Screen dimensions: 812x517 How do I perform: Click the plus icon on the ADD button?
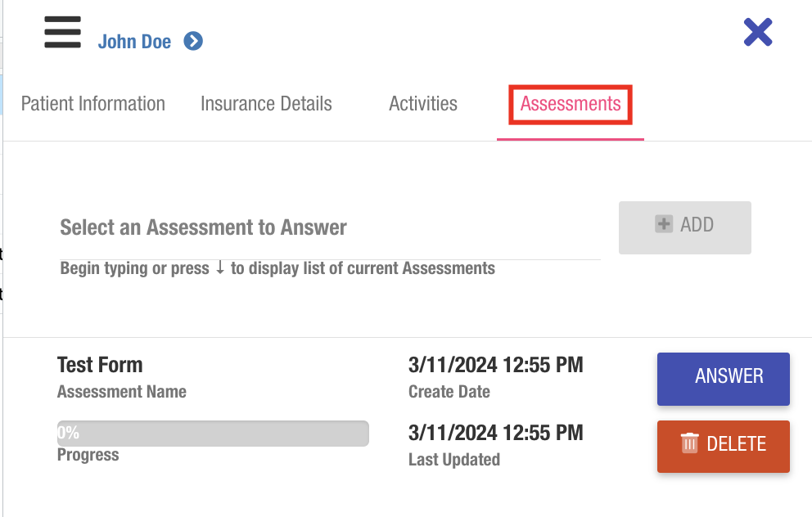click(x=664, y=224)
